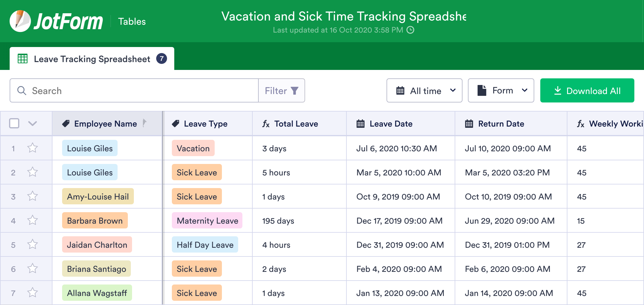Click the fx icon in Total Leave header
644x305 pixels.
[265, 124]
